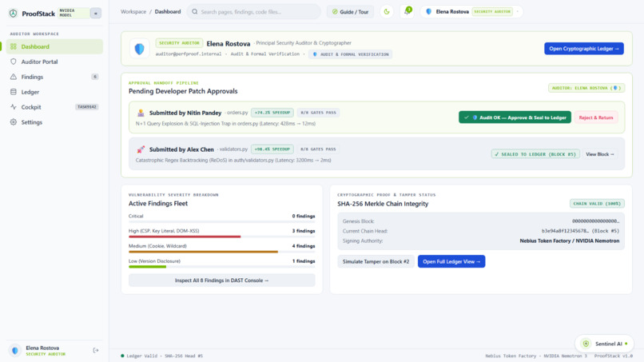Click the Low severity green progress bar
Image resolution: width=644 pixels, height=362 pixels.
[148, 267]
